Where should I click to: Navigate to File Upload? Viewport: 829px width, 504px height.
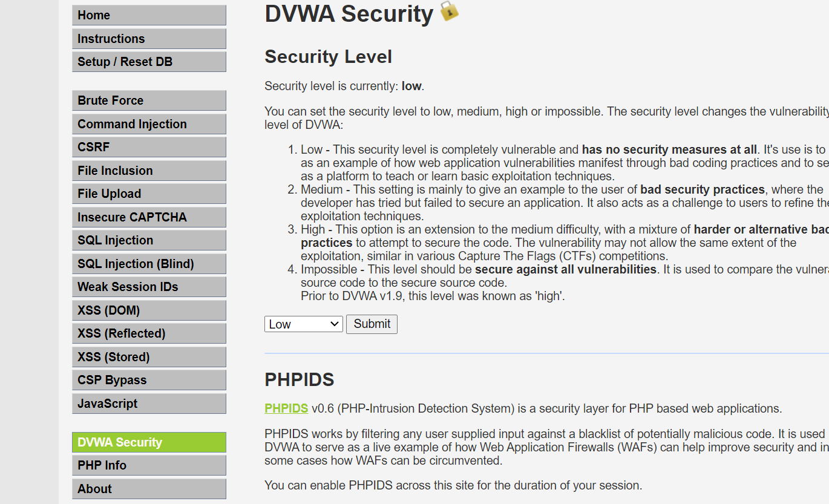click(149, 194)
